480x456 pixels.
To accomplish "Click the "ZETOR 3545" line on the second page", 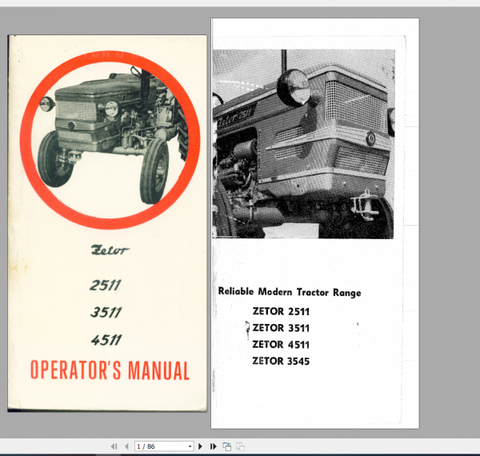I will (x=281, y=361).
